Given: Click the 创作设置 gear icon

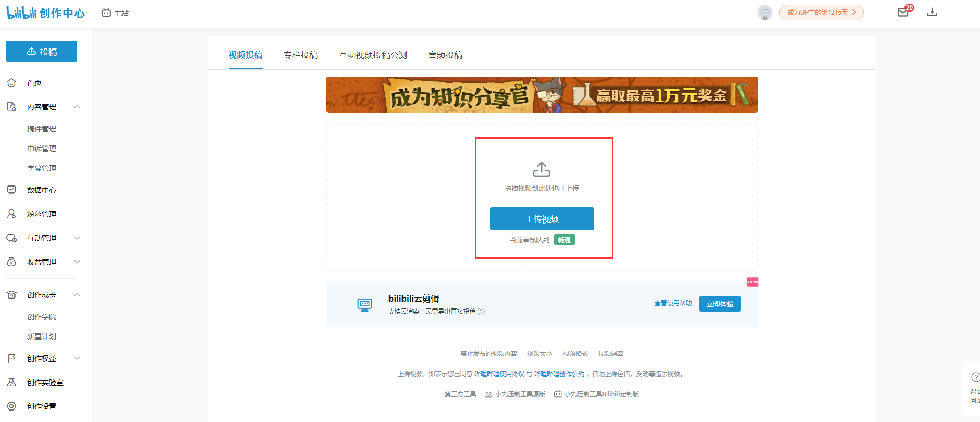Looking at the screenshot, I should (11, 406).
